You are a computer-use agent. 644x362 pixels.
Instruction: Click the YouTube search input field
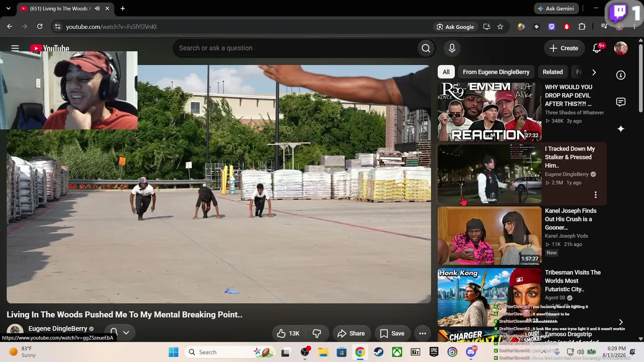coord(295,48)
